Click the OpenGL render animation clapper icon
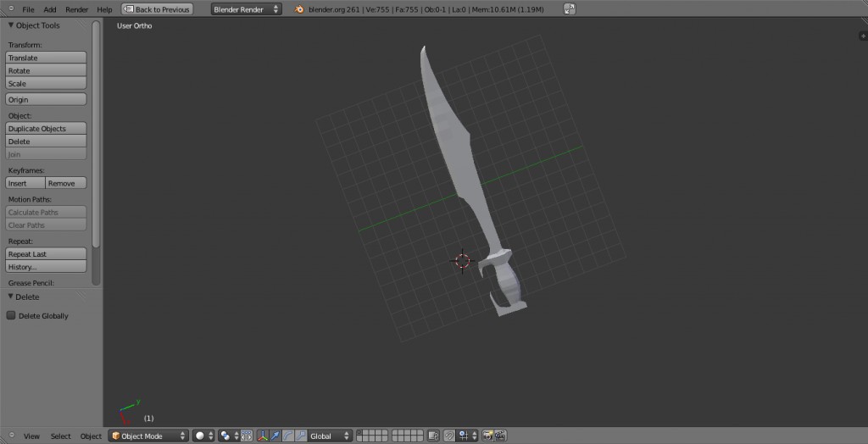Viewport: 868px width, 444px height. tap(500, 436)
